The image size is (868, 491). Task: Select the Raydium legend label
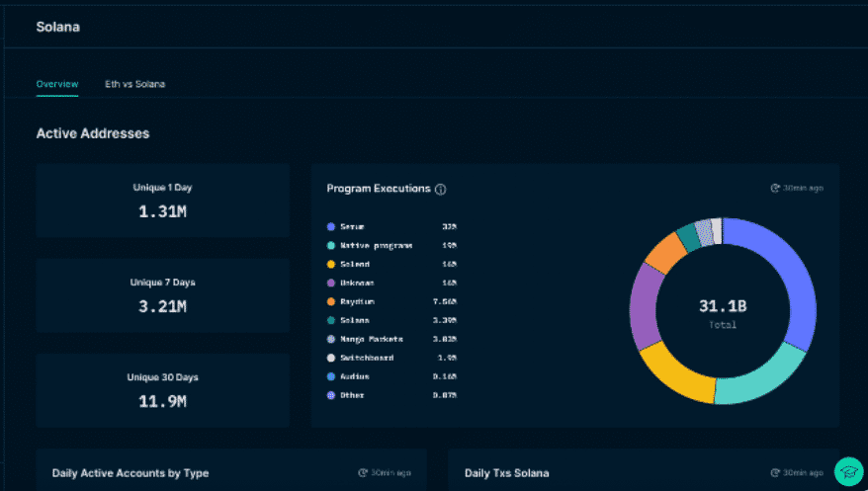click(357, 302)
